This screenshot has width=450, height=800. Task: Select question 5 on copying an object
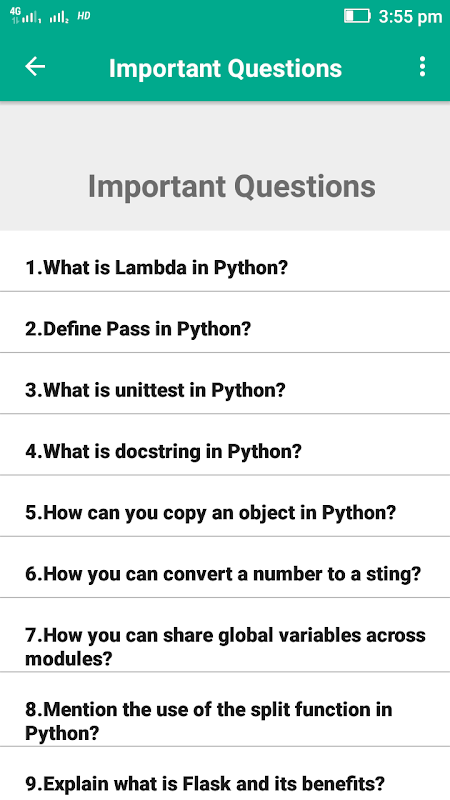225,512
